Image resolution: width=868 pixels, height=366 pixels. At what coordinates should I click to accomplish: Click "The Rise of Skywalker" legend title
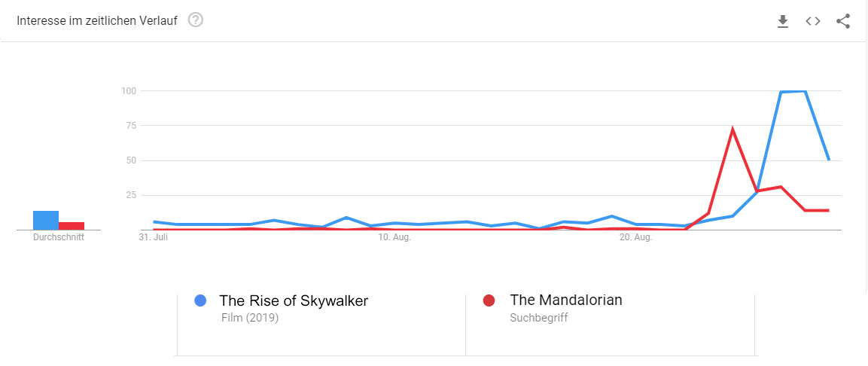tap(294, 300)
